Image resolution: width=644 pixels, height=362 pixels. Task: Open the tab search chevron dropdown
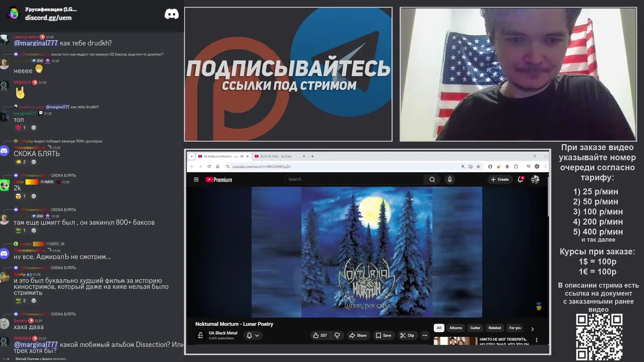pyautogui.click(x=192, y=156)
